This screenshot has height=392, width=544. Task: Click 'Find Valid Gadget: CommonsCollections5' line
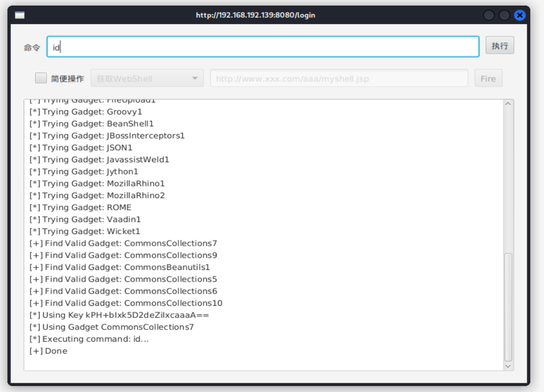(123, 279)
